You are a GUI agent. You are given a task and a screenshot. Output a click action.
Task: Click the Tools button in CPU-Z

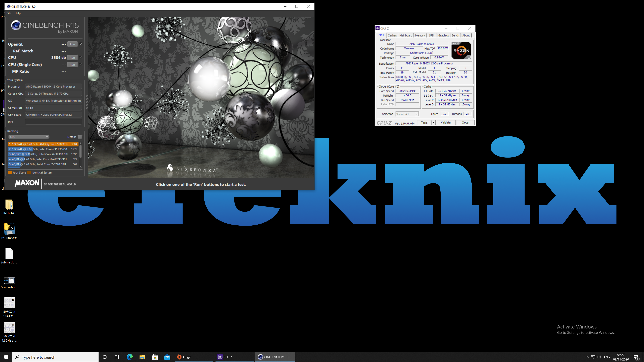pos(424,123)
